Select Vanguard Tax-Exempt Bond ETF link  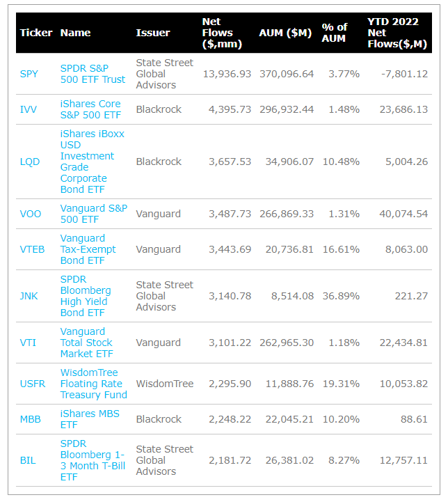click(x=88, y=249)
